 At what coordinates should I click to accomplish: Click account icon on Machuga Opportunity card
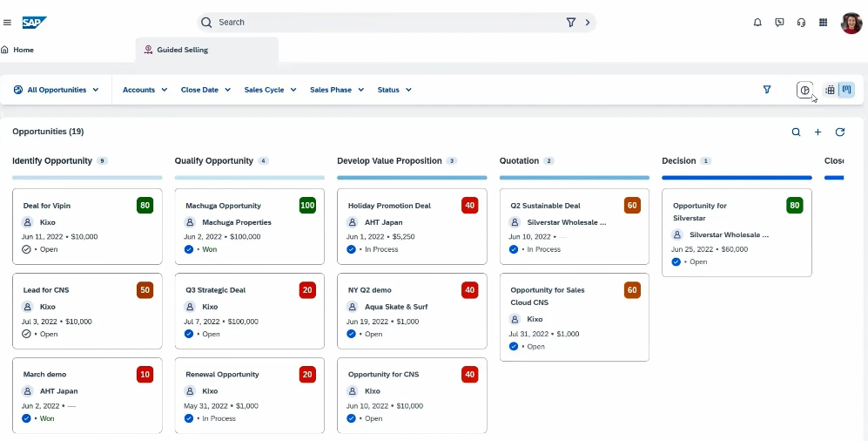(190, 222)
